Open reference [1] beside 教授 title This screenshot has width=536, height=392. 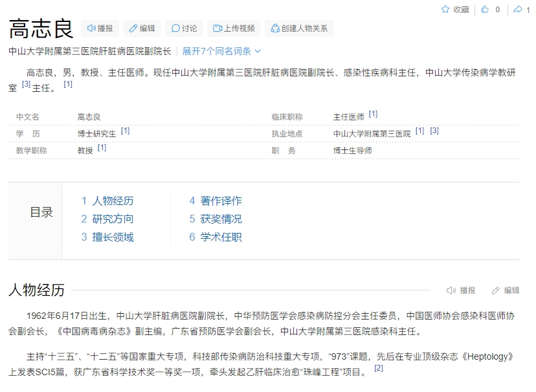[x=102, y=147]
